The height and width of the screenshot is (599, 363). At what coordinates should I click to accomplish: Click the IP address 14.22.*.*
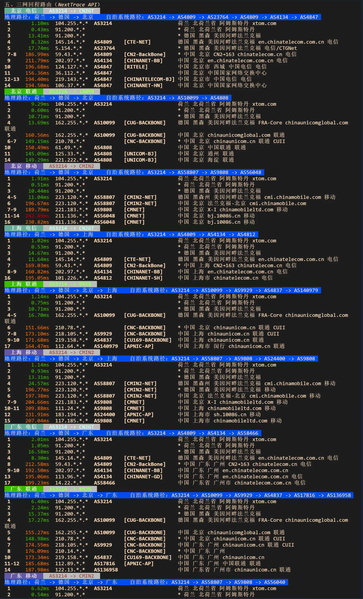[x=68, y=483]
